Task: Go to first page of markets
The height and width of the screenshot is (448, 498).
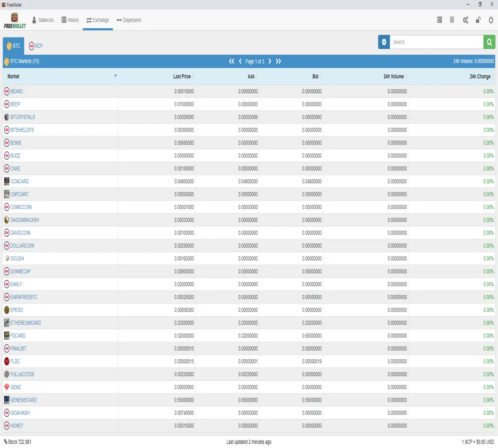Action: point(232,61)
